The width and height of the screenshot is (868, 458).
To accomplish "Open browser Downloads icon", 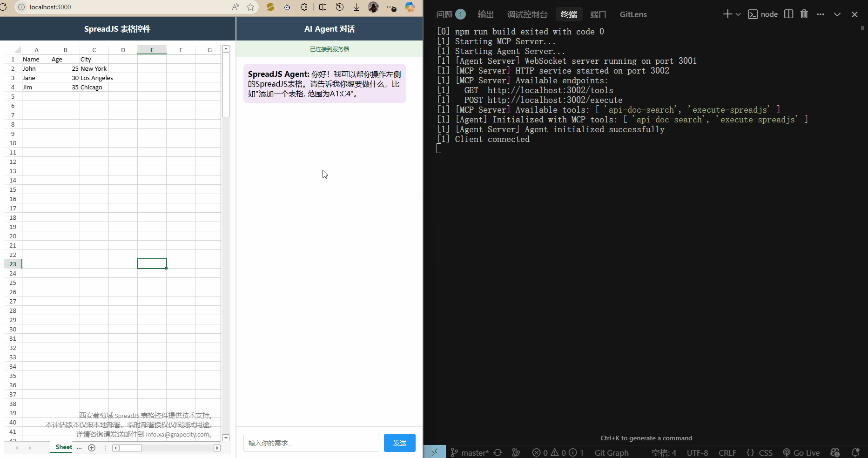I will [x=357, y=7].
